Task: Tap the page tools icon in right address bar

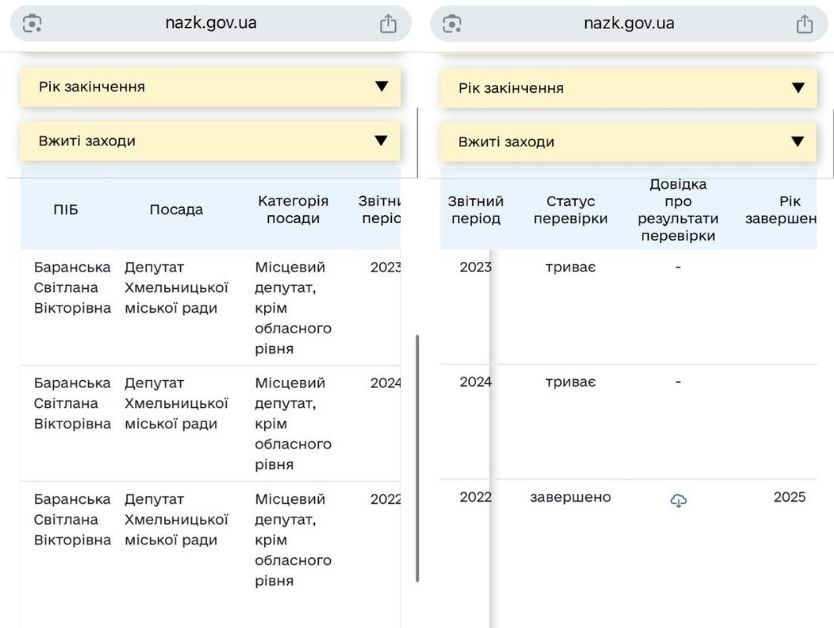Action: click(452, 24)
